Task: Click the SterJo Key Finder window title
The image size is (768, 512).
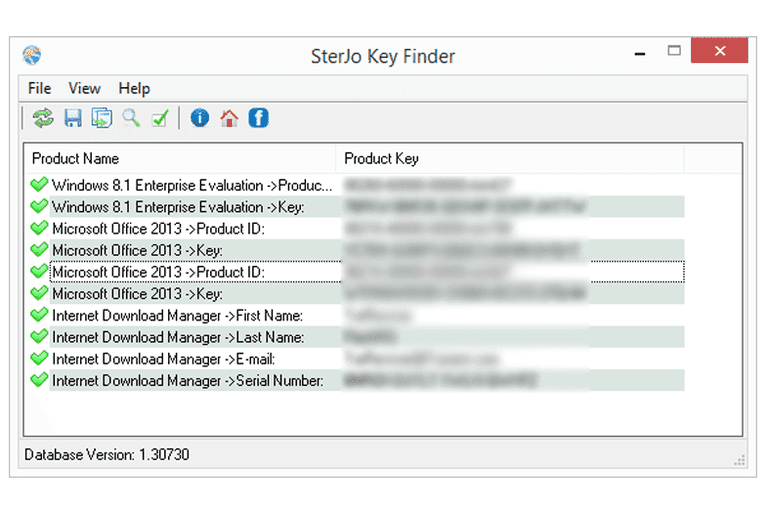Action: (383, 56)
